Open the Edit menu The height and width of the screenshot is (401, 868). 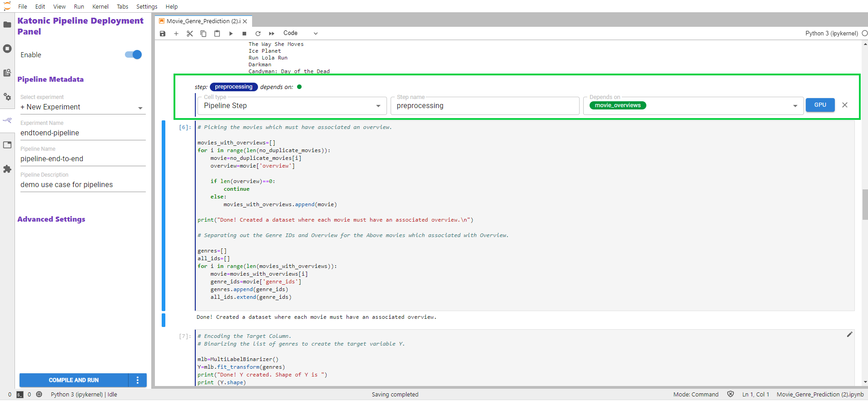coord(40,6)
